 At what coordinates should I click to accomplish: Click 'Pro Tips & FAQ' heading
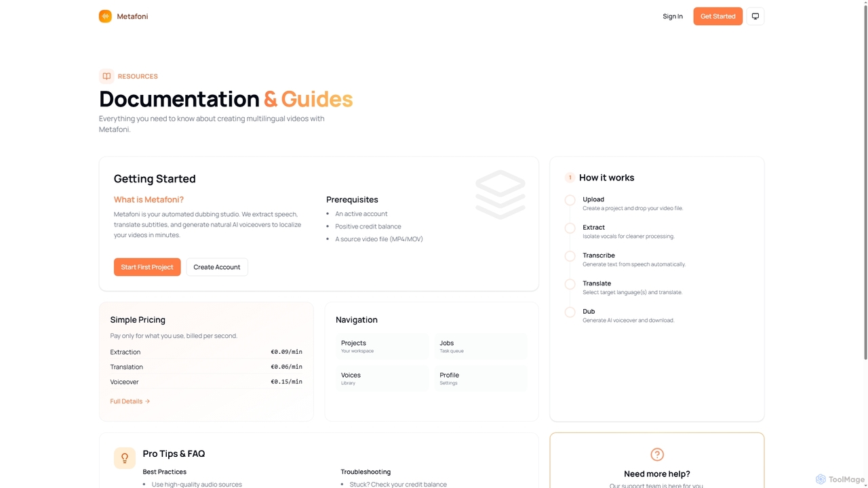(174, 454)
